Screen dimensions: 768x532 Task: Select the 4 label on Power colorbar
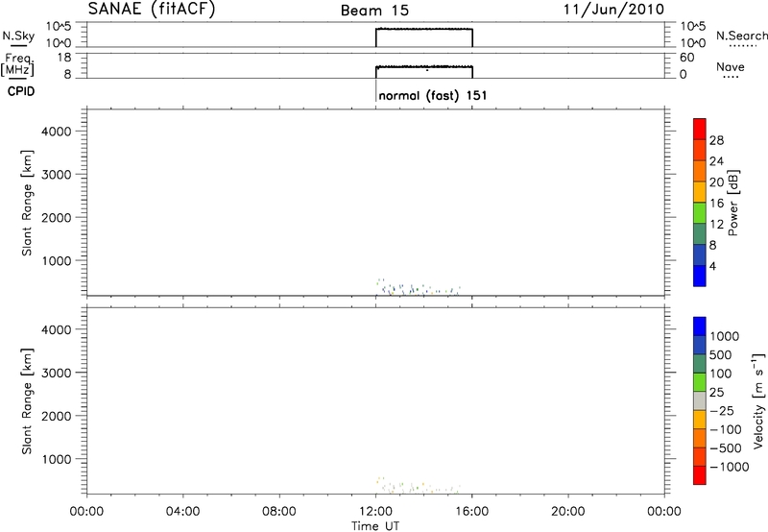point(712,267)
